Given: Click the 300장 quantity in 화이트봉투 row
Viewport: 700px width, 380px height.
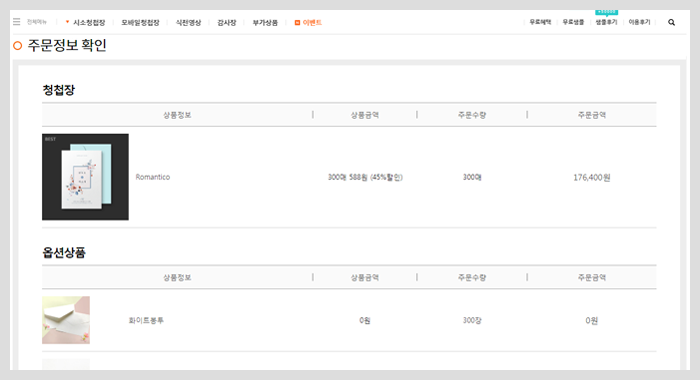Looking at the screenshot, I should tap(472, 321).
